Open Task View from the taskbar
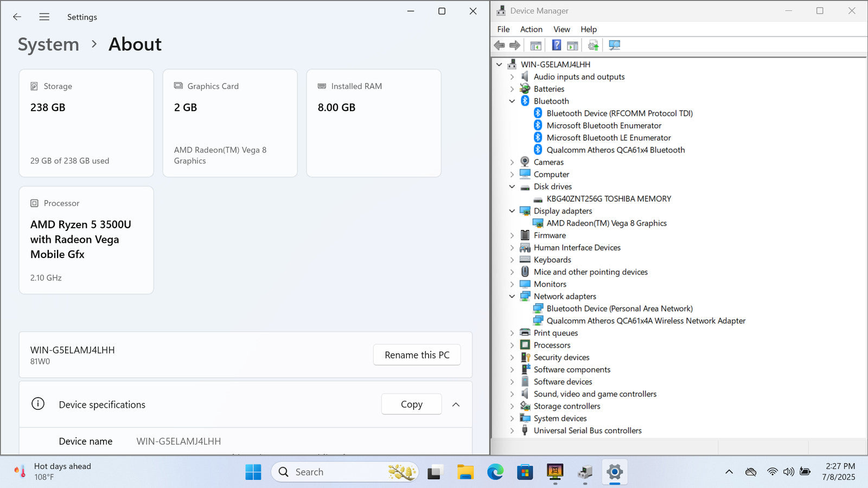This screenshot has width=868, height=488. coord(435,472)
